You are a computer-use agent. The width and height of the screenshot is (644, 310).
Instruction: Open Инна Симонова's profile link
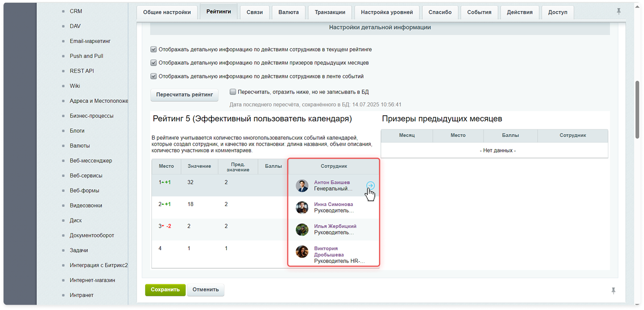click(333, 204)
